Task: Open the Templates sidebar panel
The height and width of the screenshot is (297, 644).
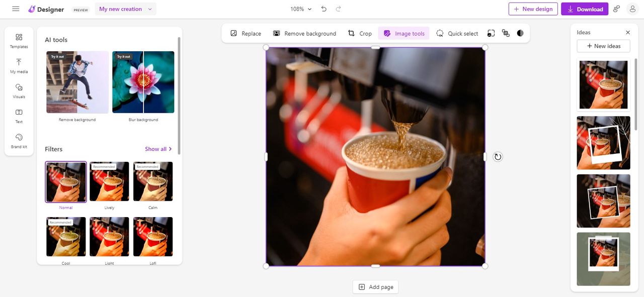Action: [x=19, y=41]
